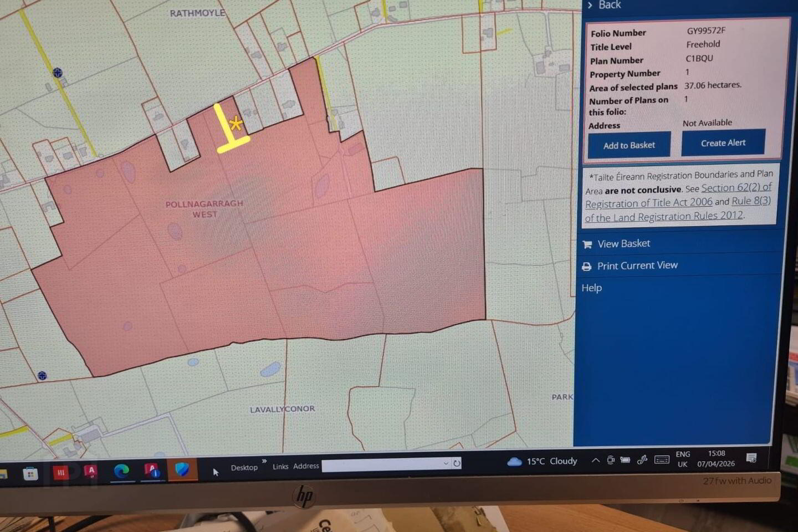Image resolution: width=798 pixels, height=532 pixels.
Task: Open the Microsoft Store taskbar icon
Action: [30, 474]
